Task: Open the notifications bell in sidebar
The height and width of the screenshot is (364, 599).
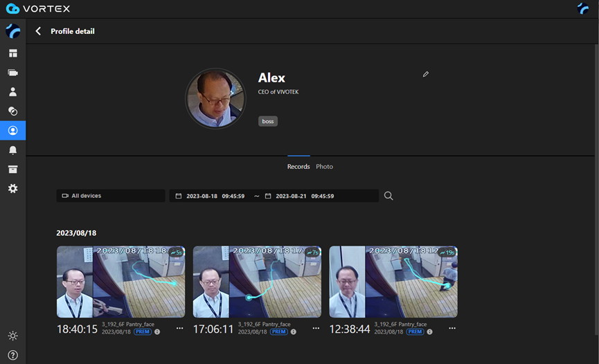Action: (12, 150)
